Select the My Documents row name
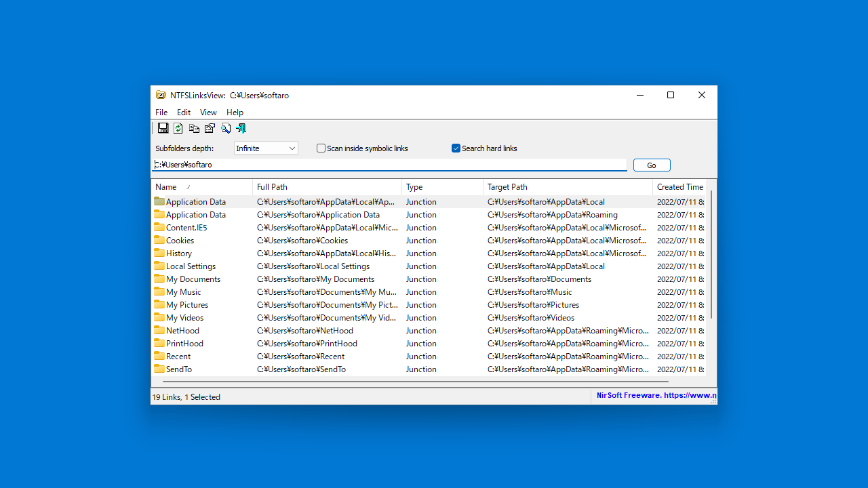The image size is (868, 488). (193, 279)
